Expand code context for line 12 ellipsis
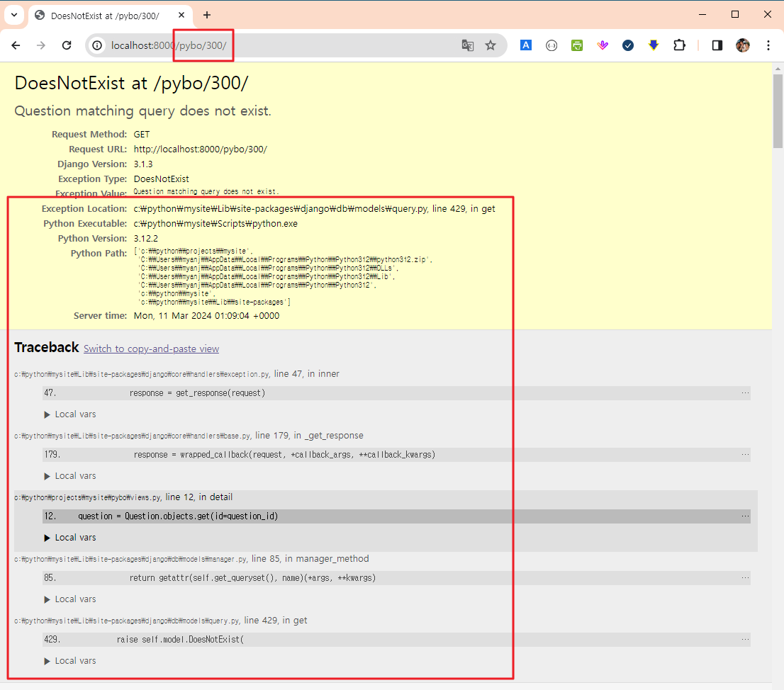The width and height of the screenshot is (784, 690). [745, 516]
